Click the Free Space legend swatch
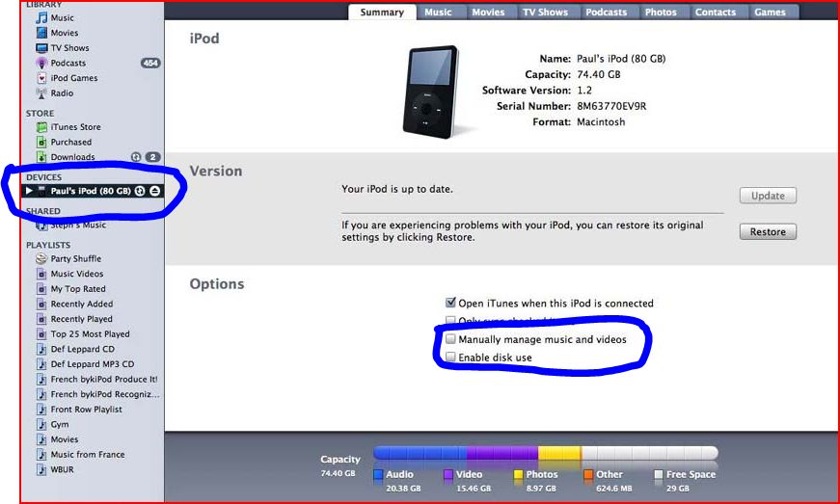The width and height of the screenshot is (840, 504). 659,474
